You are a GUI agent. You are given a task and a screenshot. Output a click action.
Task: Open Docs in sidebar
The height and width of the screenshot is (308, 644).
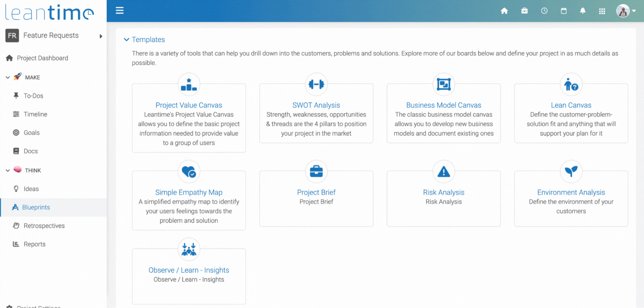[x=31, y=151]
